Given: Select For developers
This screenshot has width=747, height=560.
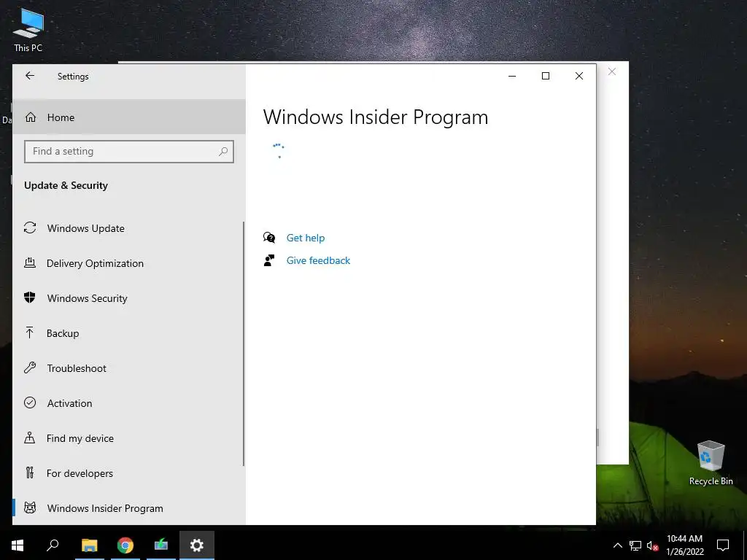Looking at the screenshot, I should coord(128,473).
